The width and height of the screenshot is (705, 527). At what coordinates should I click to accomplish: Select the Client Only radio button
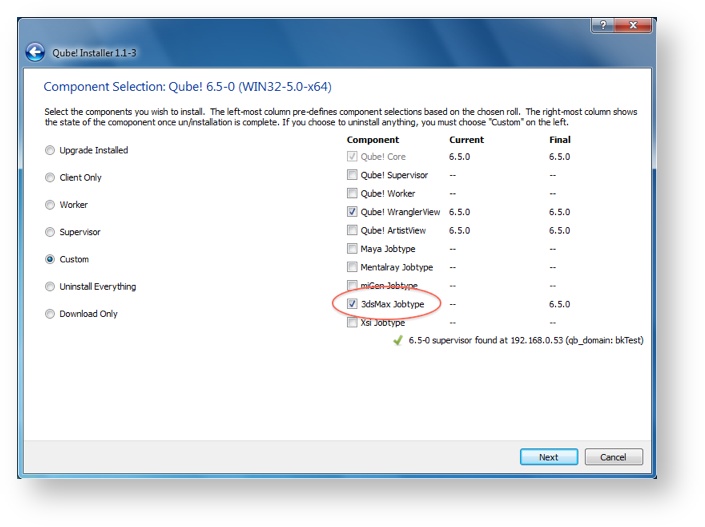(x=50, y=178)
